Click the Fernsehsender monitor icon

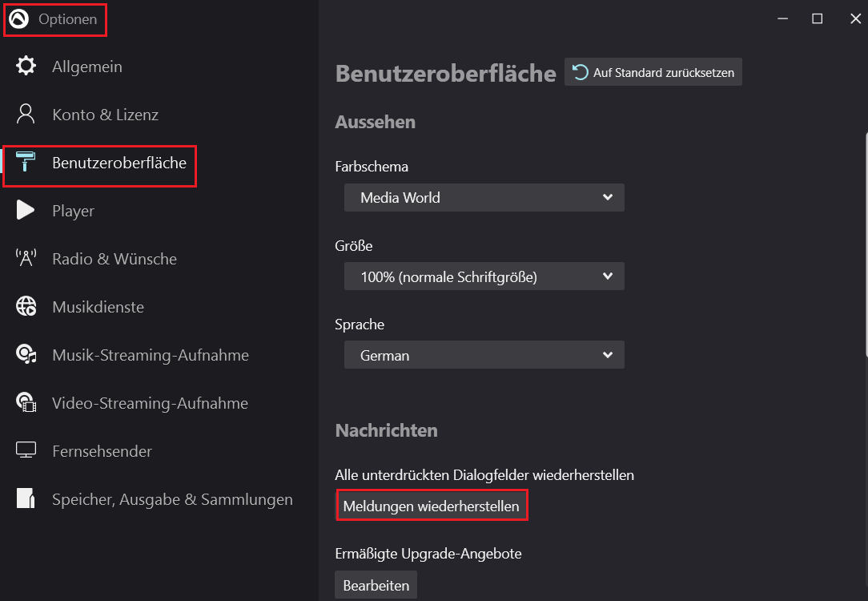pos(26,450)
